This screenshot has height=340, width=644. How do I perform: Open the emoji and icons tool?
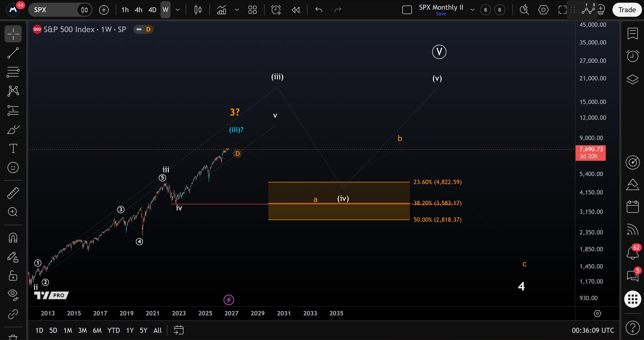13,167
